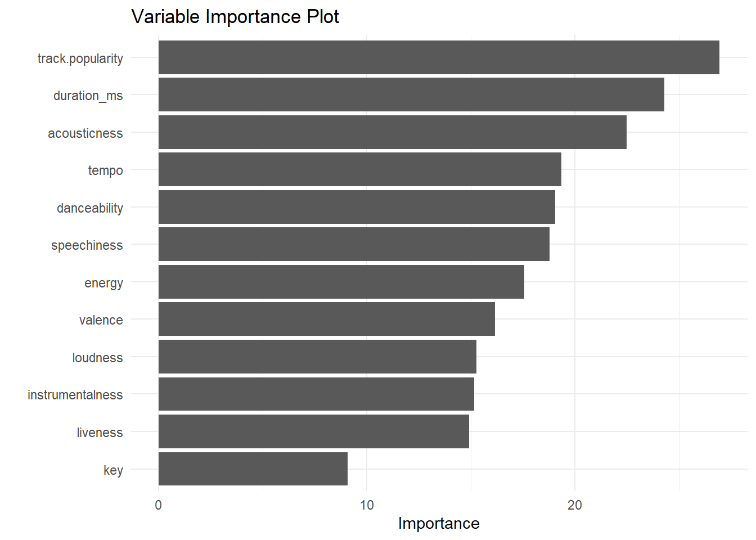The image size is (756, 540).
Task: Select the instrumentalness bar
Action: (316, 394)
